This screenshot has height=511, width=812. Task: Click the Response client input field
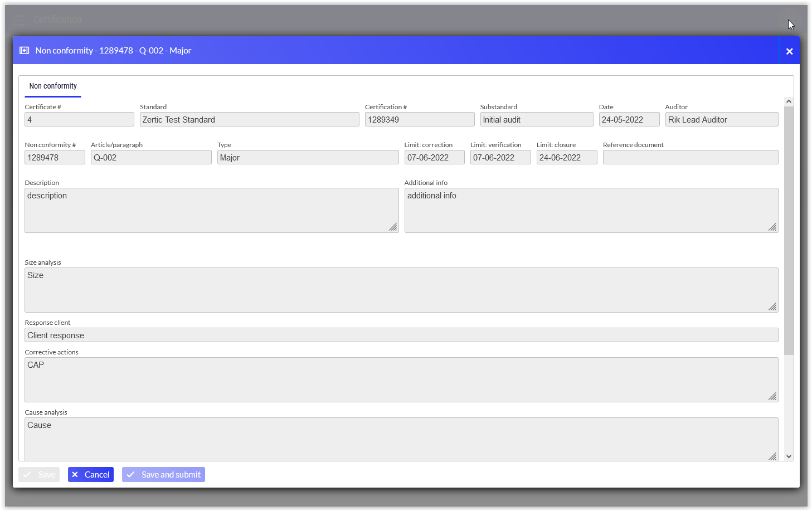click(401, 335)
